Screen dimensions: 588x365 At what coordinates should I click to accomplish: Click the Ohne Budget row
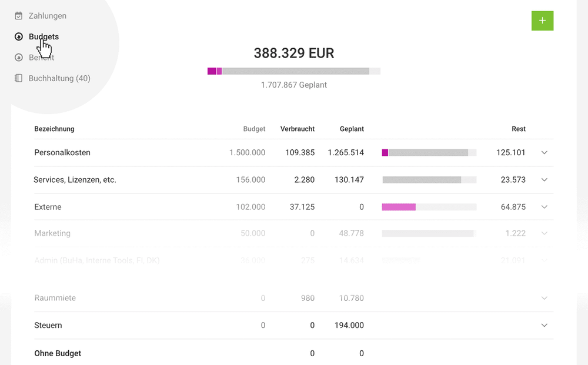point(293,353)
